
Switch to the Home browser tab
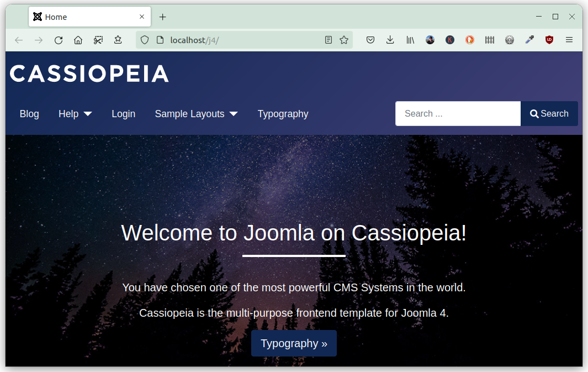pyautogui.click(x=83, y=17)
